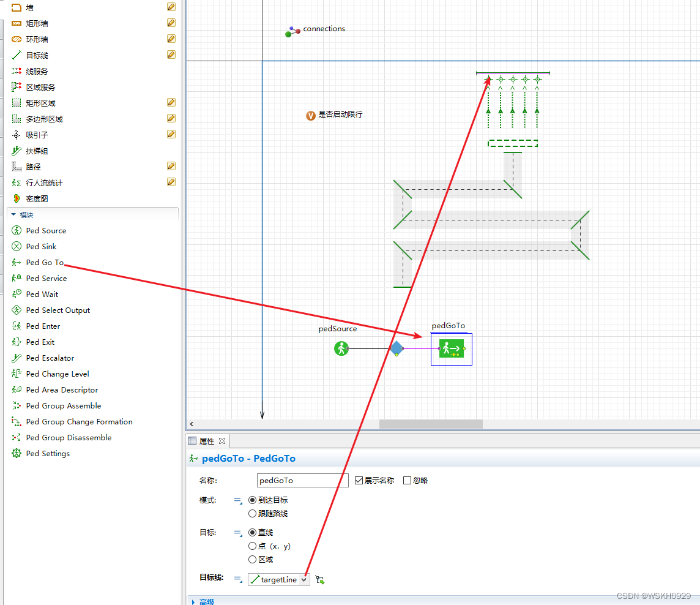This screenshot has width=700, height=605.
Task: Select the pedSource block on canvas
Action: point(341,348)
